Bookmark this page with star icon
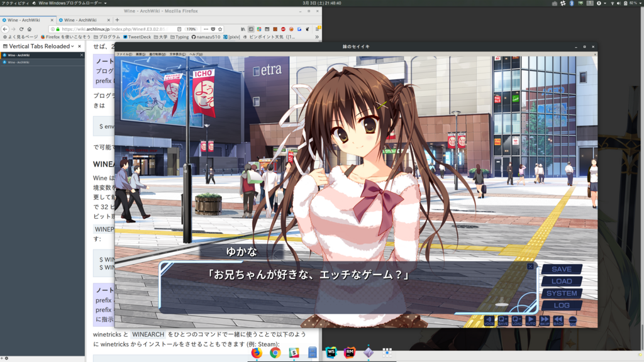The width and height of the screenshot is (644, 362). [x=220, y=29]
